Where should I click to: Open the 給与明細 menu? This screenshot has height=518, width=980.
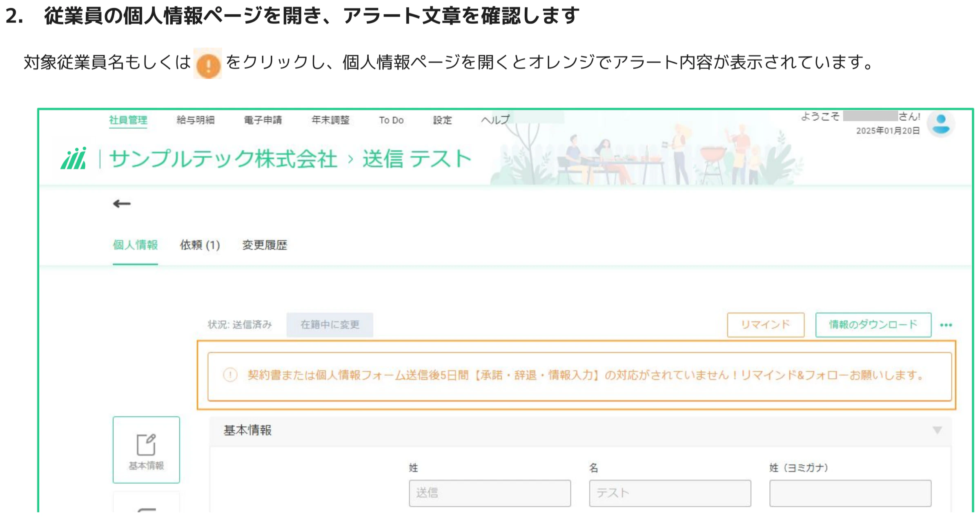[196, 120]
